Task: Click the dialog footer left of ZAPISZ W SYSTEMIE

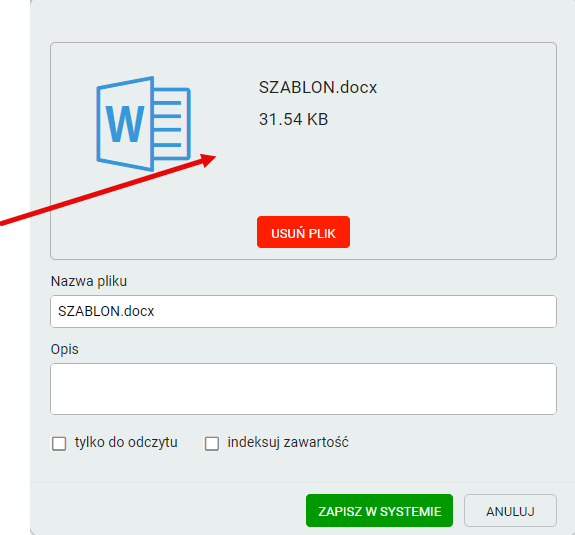Action: pyautogui.click(x=165, y=510)
